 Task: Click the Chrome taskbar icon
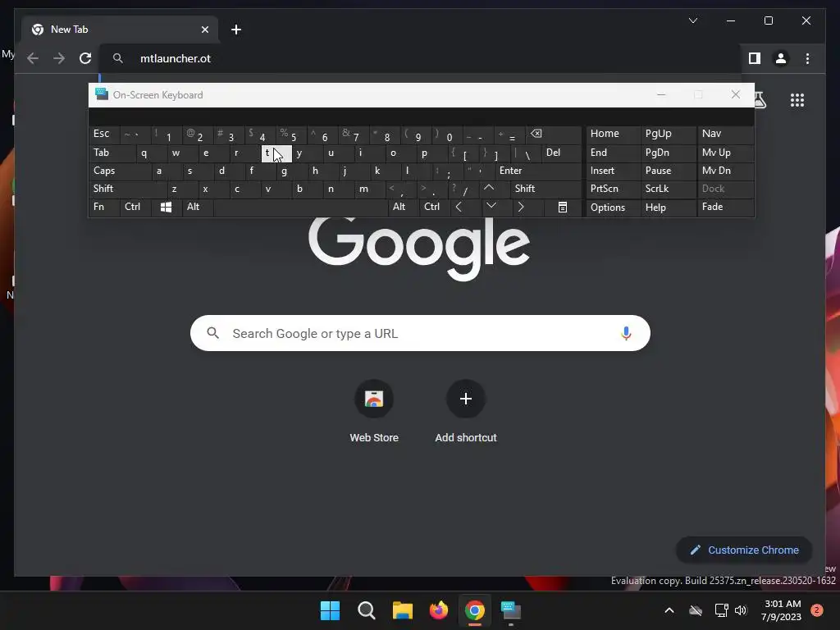click(475, 610)
